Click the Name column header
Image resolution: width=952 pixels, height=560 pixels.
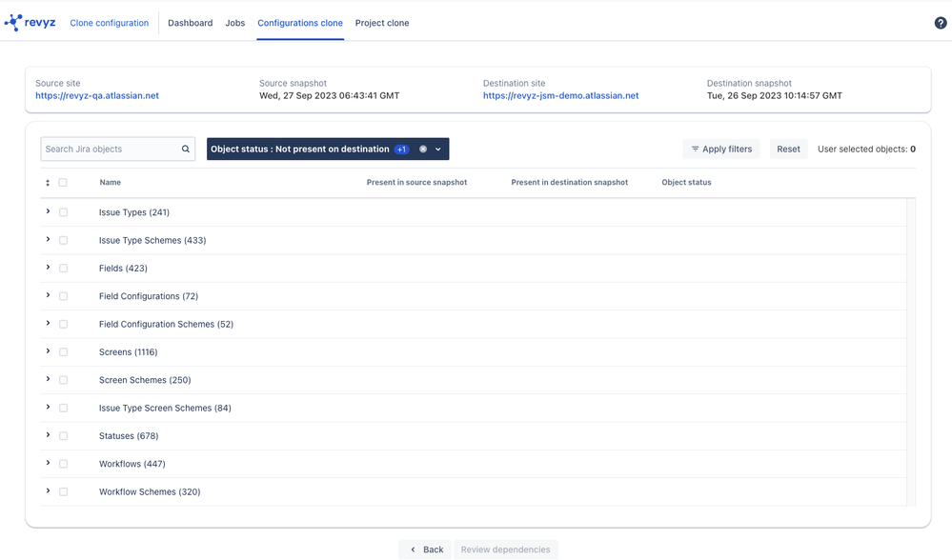110,183
